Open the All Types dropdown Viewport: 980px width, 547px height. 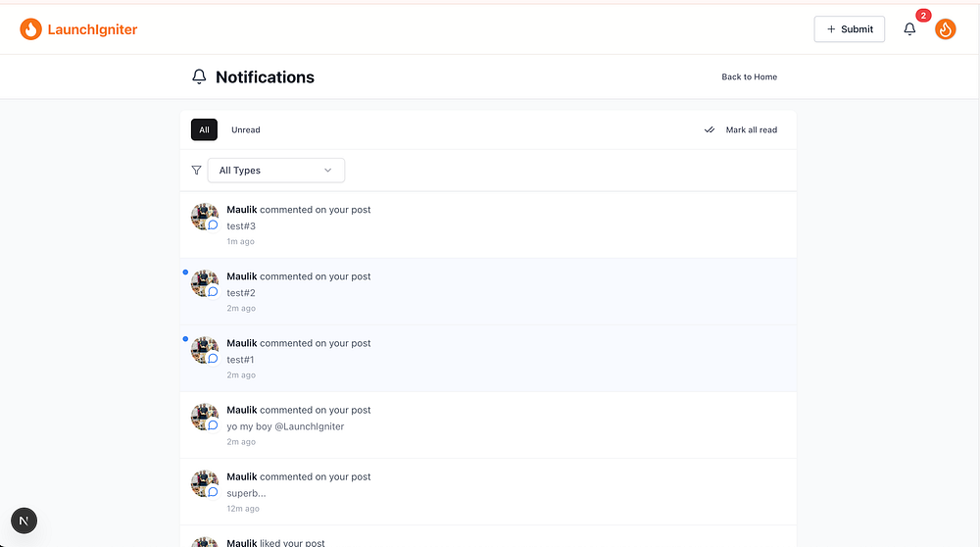click(x=275, y=171)
